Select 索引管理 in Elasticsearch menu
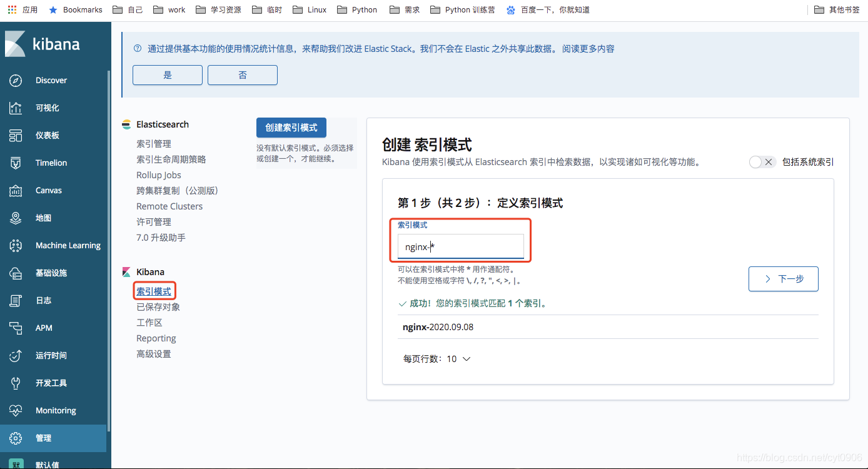868x469 pixels. coord(154,144)
